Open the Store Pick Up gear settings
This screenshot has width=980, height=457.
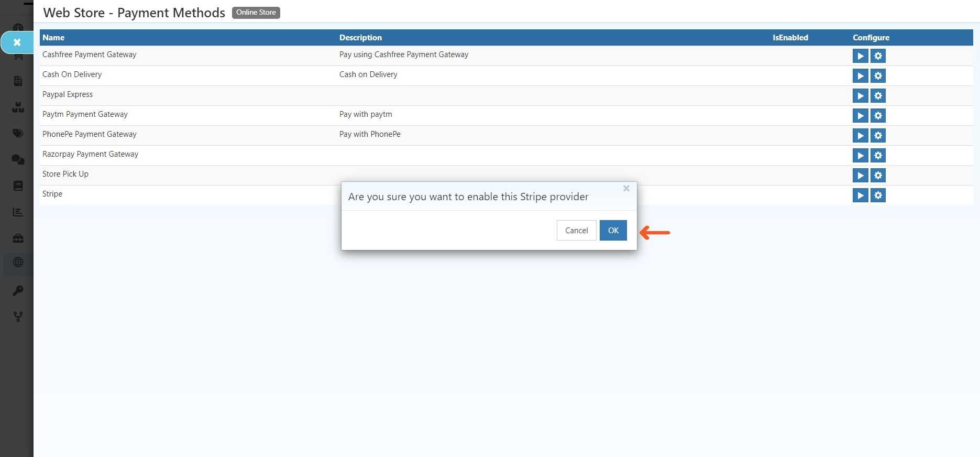[878, 175]
